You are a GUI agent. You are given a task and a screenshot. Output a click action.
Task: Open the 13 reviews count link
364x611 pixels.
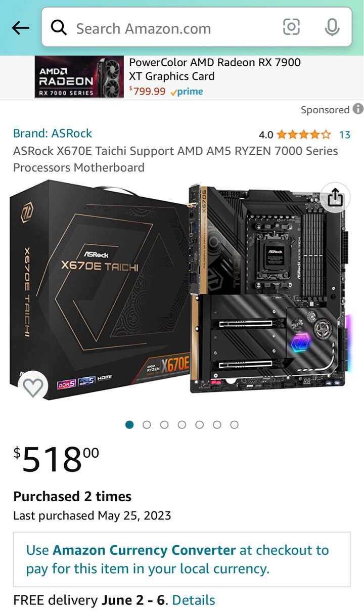pyautogui.click(x=345, y=135)
